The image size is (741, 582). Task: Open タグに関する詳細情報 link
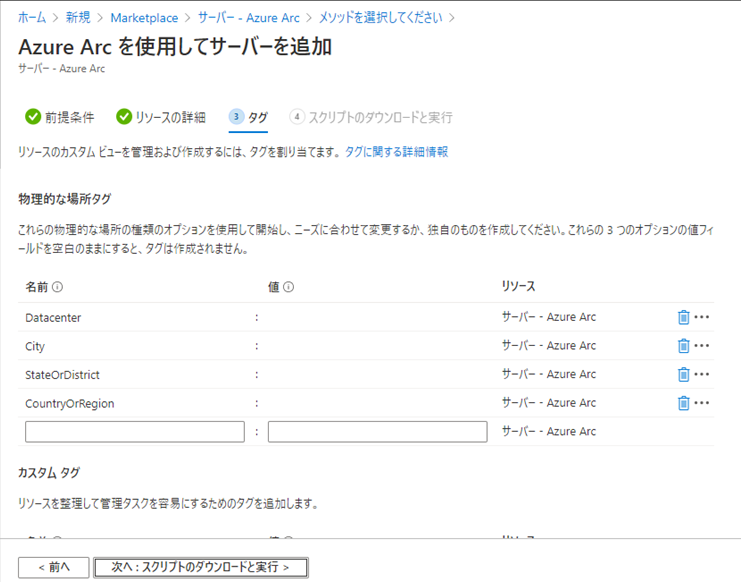396,152
